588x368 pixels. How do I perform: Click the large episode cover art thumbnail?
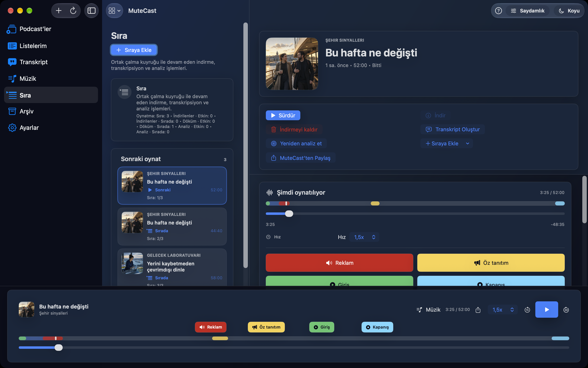click(x=292, y=64)
